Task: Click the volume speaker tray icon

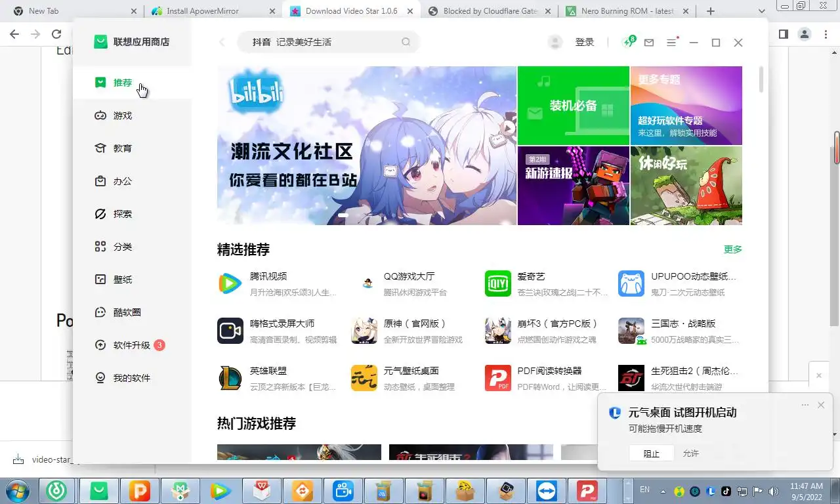Action: click(x=774, y=491)
